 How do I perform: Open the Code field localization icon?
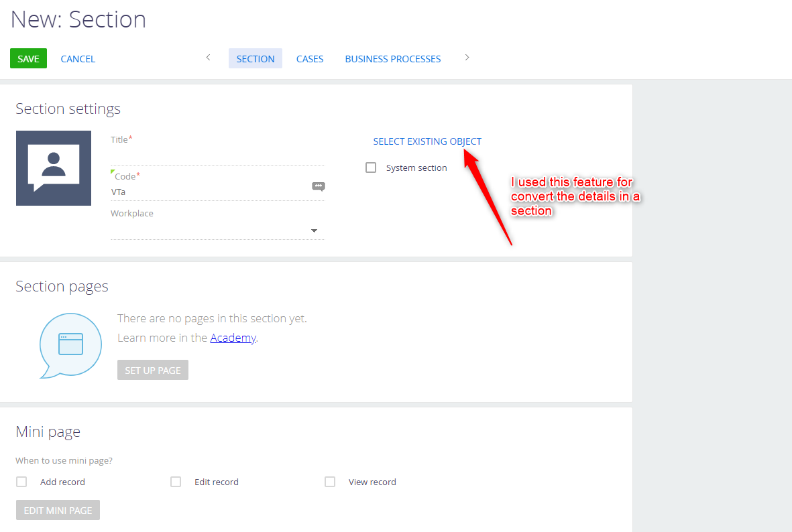click(x=319, y=187)
